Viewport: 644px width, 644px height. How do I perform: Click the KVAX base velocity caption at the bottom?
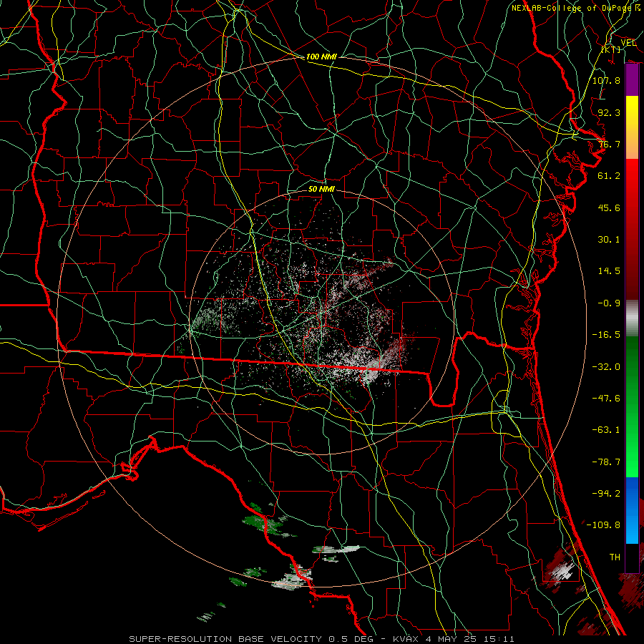click(321, 639)
